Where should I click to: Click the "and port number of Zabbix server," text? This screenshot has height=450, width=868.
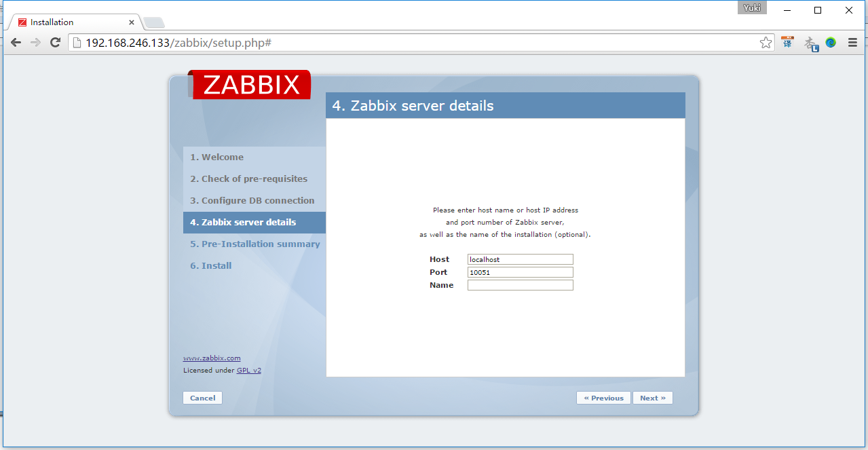click(x=505, y=223)
